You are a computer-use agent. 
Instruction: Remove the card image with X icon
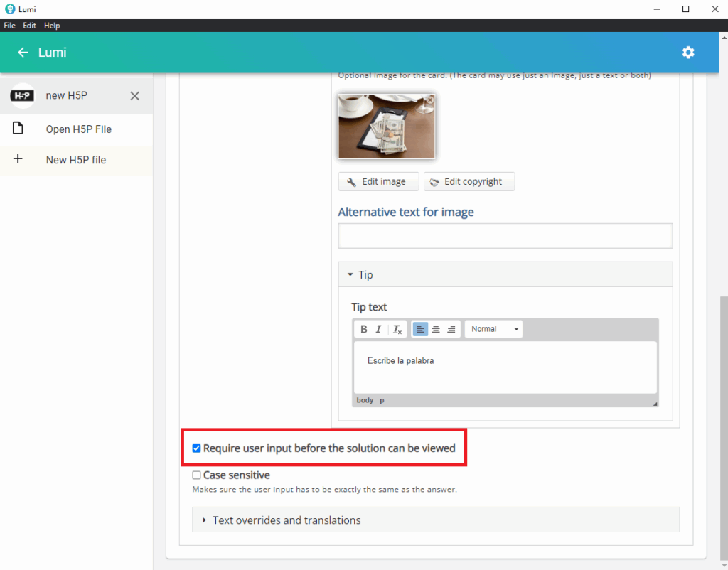[429, 100]
